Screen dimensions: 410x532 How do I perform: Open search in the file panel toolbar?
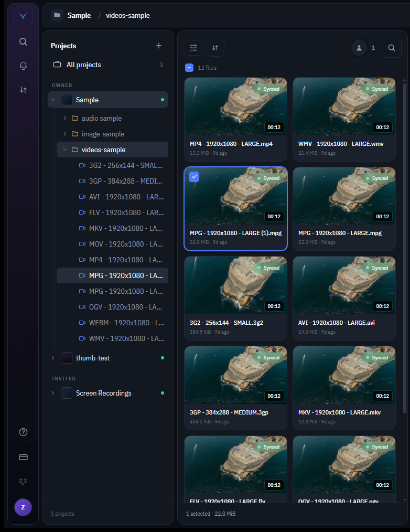pyautogui.click(x=391, y=48)
